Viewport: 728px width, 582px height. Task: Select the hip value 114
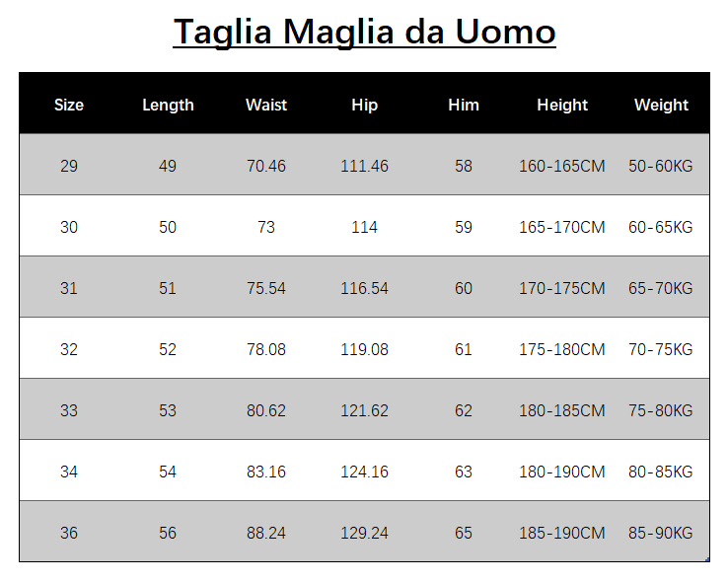click(x=364, y=227)
